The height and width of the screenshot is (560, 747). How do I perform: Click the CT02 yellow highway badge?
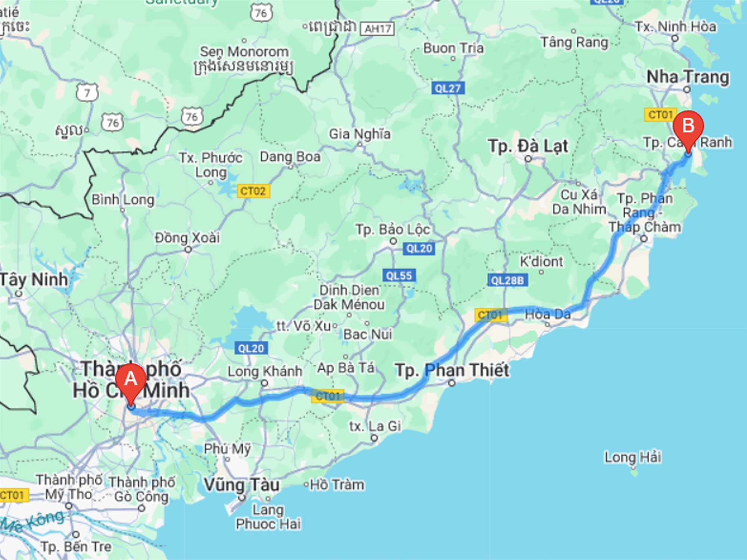pyautogui.click(x=253, y=191)
